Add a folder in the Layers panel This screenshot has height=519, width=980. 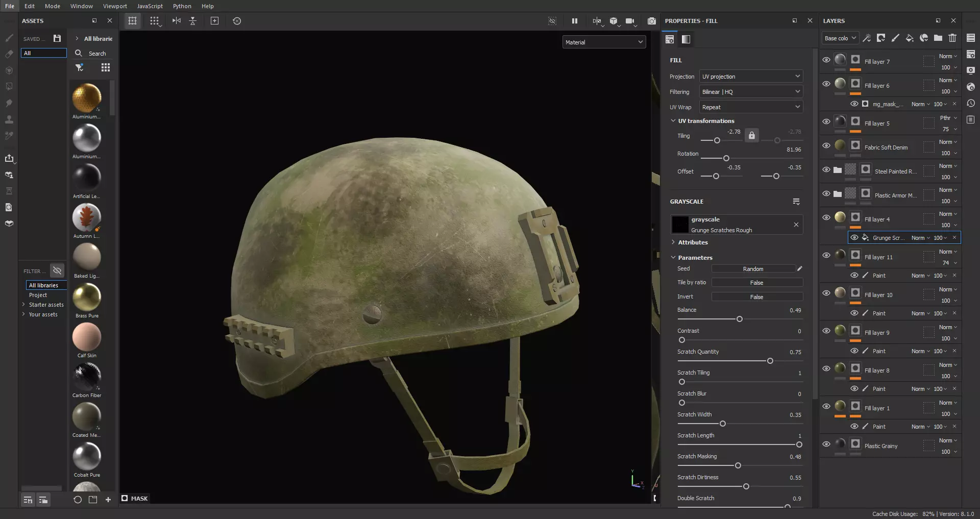[938, 38]
